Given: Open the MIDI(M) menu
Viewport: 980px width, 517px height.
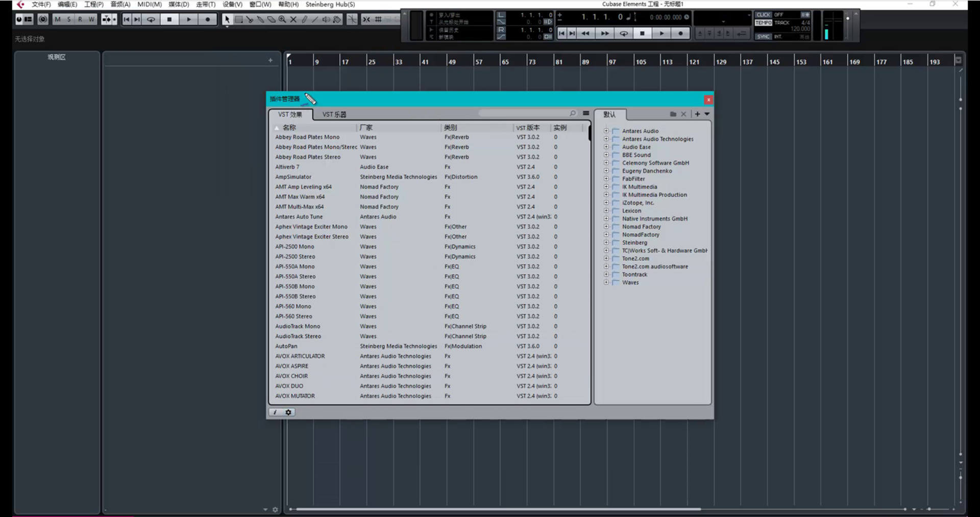Looking at the screenshot, I should [x=150, y=4].
